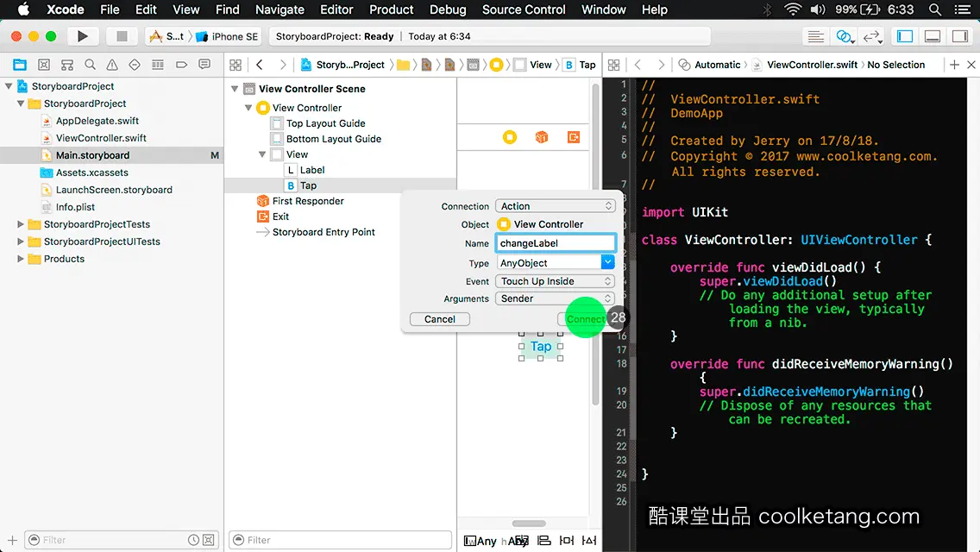980x552 pixels.
Task: Open the Debug menu
Action: [x=448, y=9]
